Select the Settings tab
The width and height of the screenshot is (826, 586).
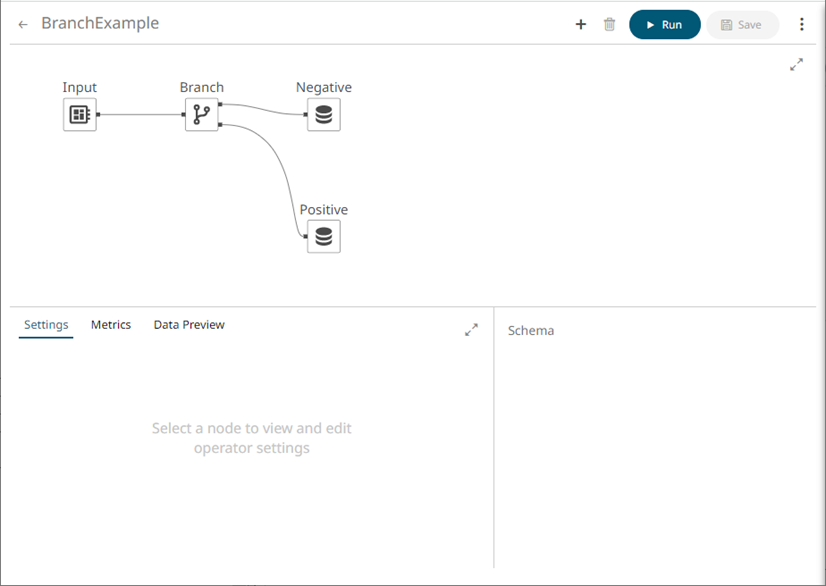click(45, 324)
